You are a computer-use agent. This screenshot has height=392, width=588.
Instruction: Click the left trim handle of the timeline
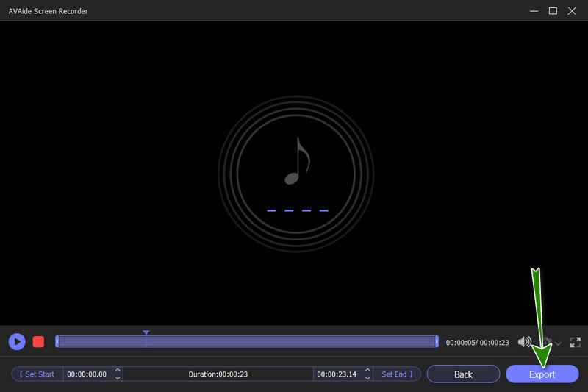(57, 341)
